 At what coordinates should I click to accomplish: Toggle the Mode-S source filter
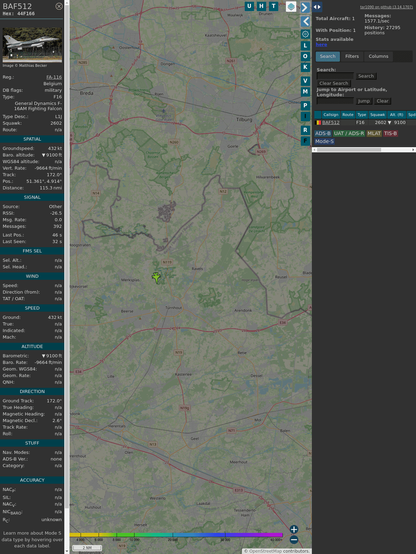click(324, 141)
